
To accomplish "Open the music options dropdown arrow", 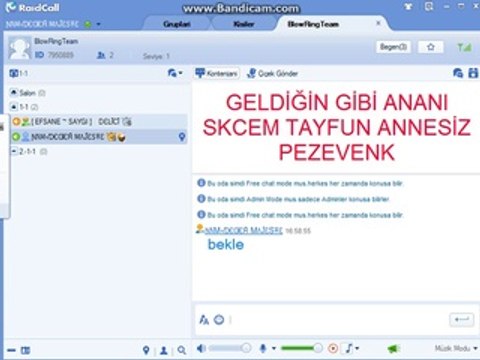I will click(x=357, y=349).
